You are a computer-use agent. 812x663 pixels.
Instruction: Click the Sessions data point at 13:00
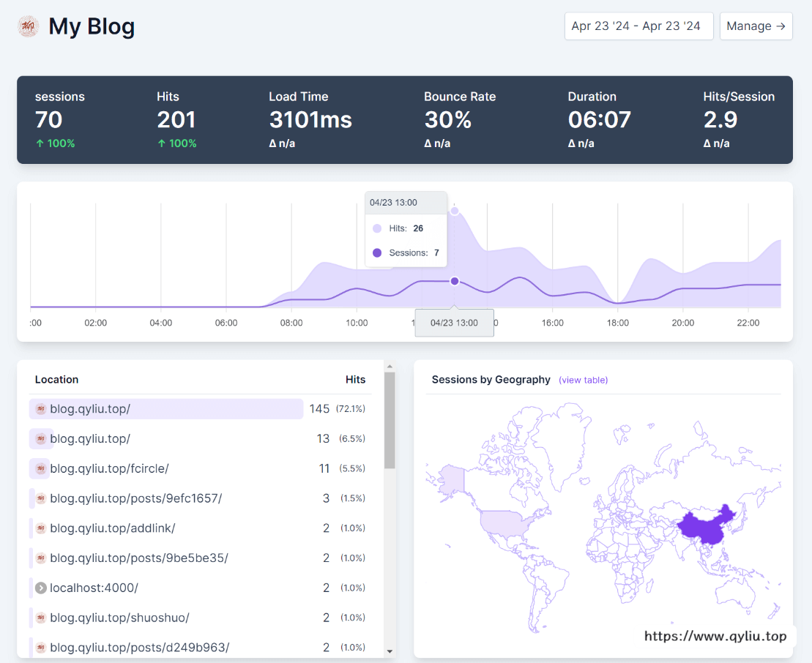pos(455,282)
